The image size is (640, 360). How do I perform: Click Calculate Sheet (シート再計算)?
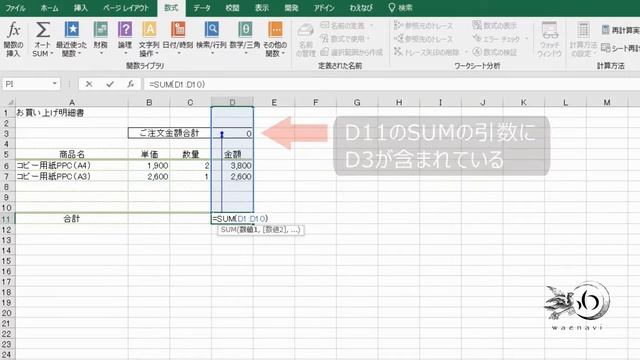(x=620, y=48)
